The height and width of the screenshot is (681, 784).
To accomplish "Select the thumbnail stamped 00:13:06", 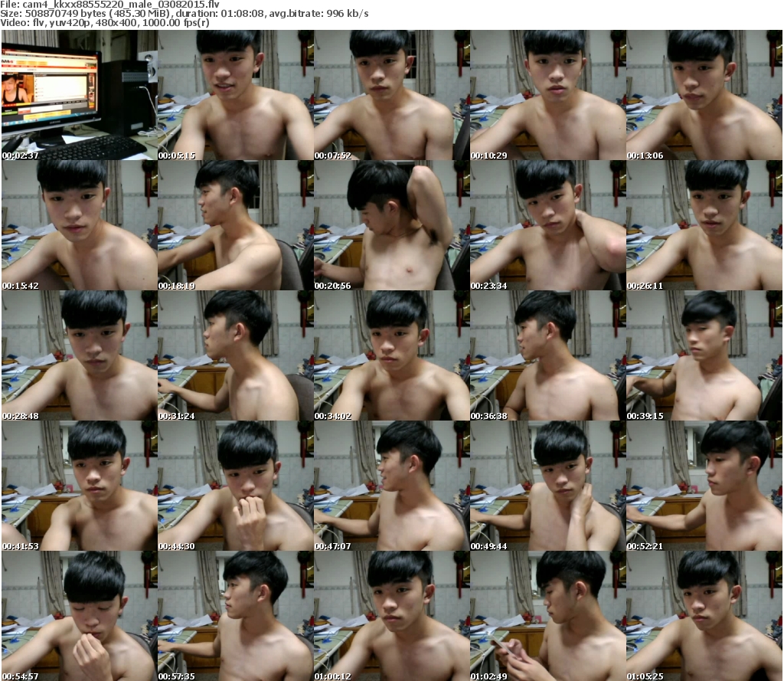I will (x=704, y=95).
